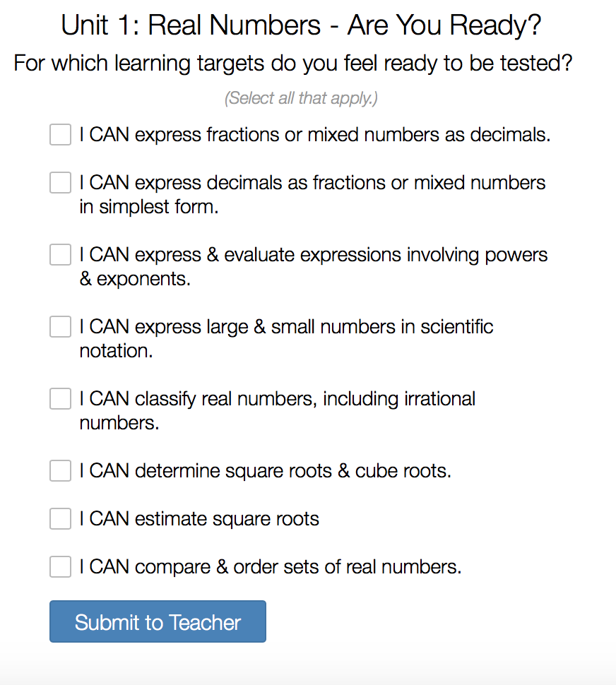Image resolution: width=616 pixels, height=685 pixels.
Task: Click the label text 'express fractions or mixed numbers as decimals'
Action: (x=314, y=134)
